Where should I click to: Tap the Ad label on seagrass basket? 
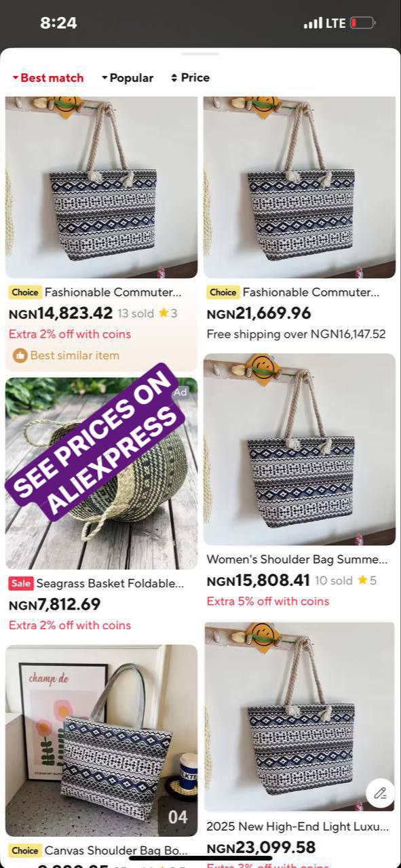point(180,392)
